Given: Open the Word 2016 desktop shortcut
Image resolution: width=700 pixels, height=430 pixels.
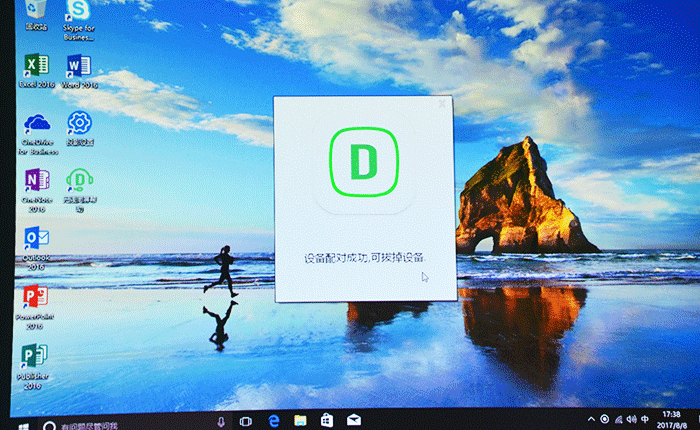Looking at the screenshot, I should tap(78, 68).
